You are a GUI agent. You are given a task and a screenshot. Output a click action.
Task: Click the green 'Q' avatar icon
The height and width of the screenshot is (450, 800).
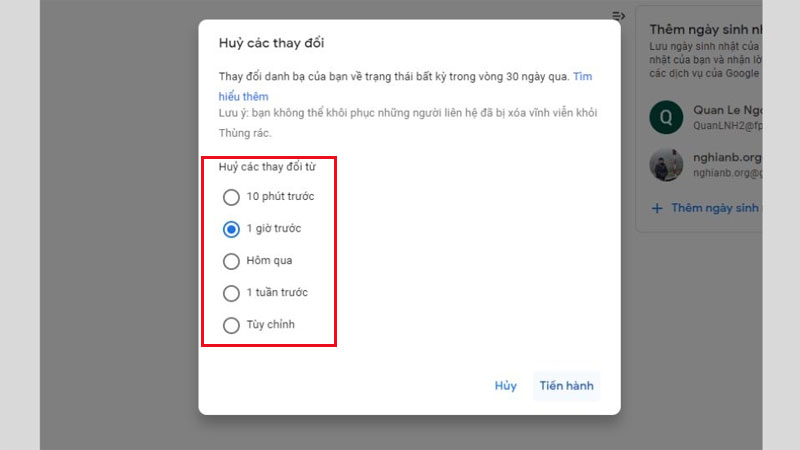coord(666,118)
